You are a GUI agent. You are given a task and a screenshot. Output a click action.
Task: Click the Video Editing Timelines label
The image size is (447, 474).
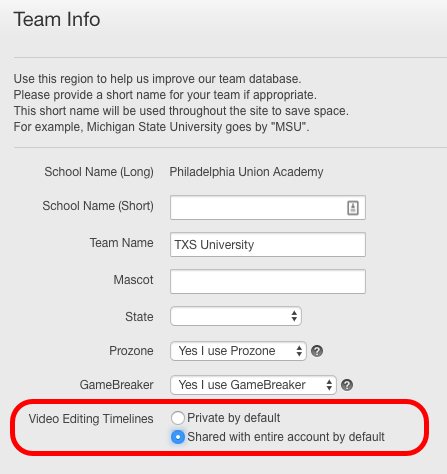(x=91, y=419)
